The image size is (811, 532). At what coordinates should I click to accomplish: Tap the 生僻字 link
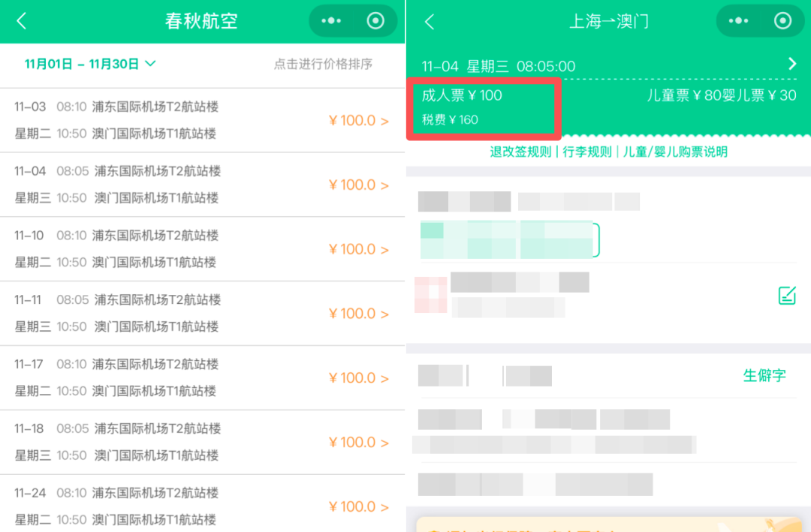coord(764,375)
